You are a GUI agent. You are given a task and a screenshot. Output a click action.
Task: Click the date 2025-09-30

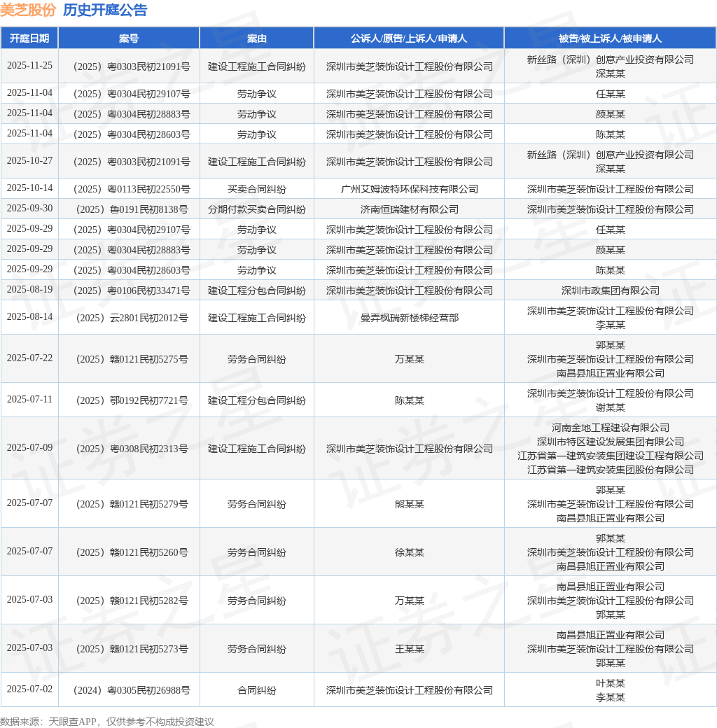(29, 209)
